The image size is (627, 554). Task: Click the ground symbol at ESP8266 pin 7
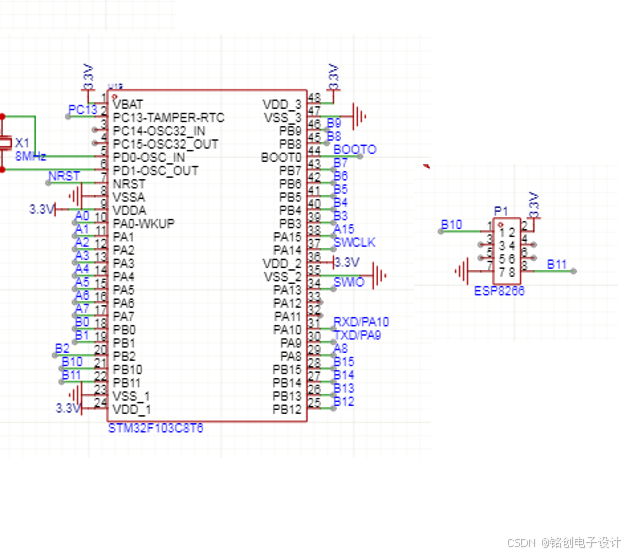point(462,271)
